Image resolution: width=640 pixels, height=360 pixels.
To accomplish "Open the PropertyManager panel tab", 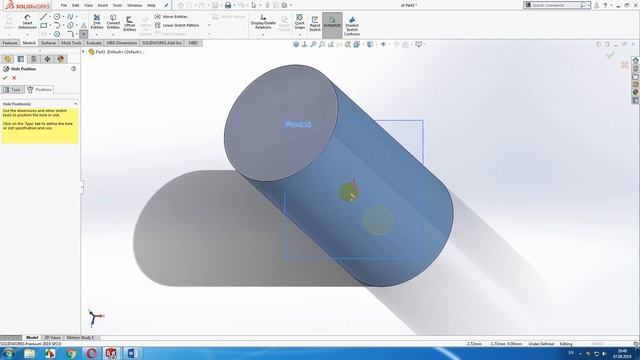I will [x=21, y=59].
